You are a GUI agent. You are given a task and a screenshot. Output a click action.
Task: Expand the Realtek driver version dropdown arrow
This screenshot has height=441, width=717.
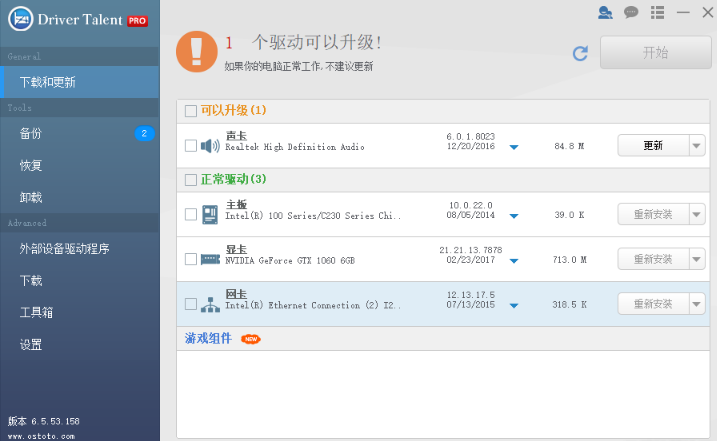click(x=514, y=147)
